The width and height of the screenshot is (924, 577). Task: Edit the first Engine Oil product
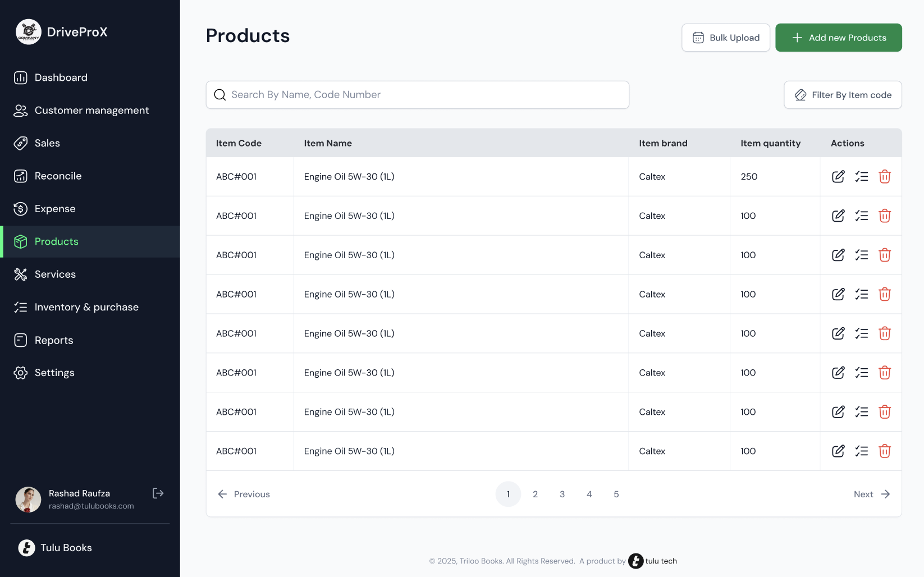pos(838,176)
